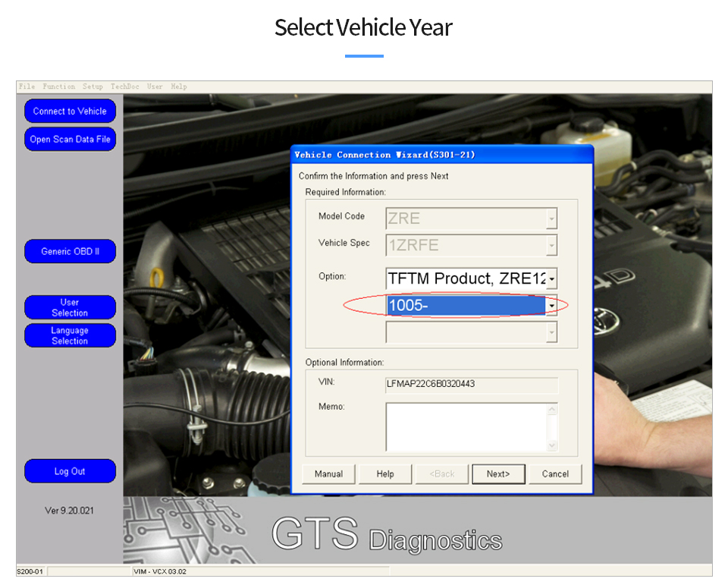This screenshot has height=588, width=728.
Task: Expand the empty third option dropdown
Action: click(551, 332)
